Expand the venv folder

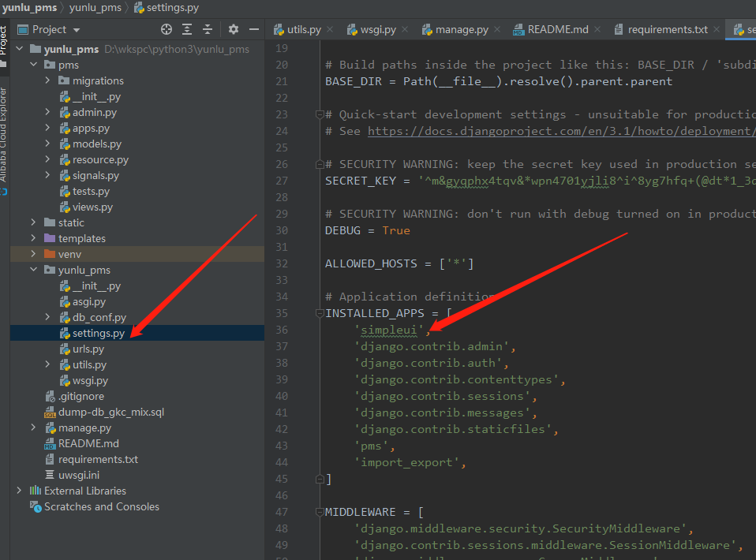(x=33, y=254)
